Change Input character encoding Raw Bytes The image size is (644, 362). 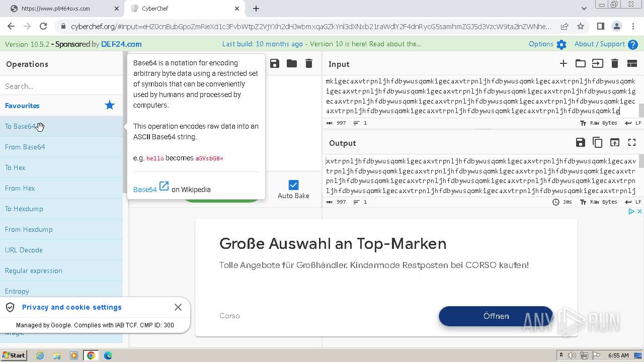coord(599,123)
